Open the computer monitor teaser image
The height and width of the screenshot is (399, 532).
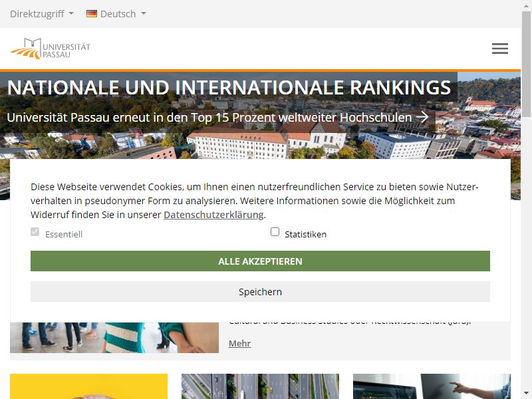pos(432,386)
